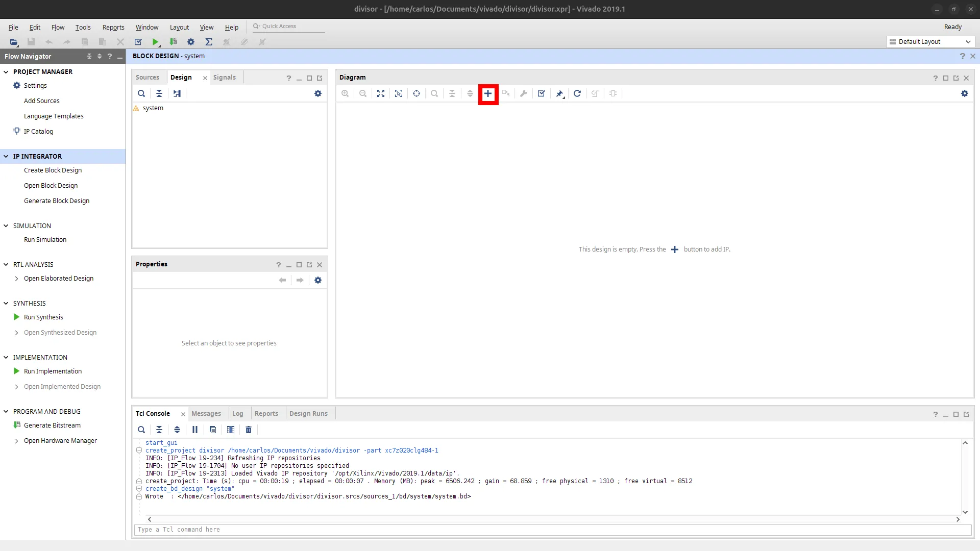Open the File menu
The width and height of the screenshot is (980, 551).
coord(13,27)
